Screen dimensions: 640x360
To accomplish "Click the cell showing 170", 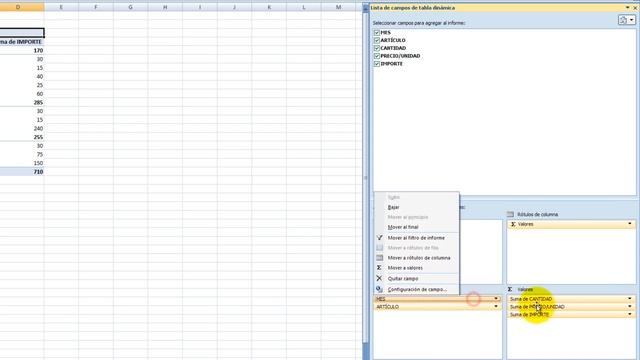I will click(22, 51).
